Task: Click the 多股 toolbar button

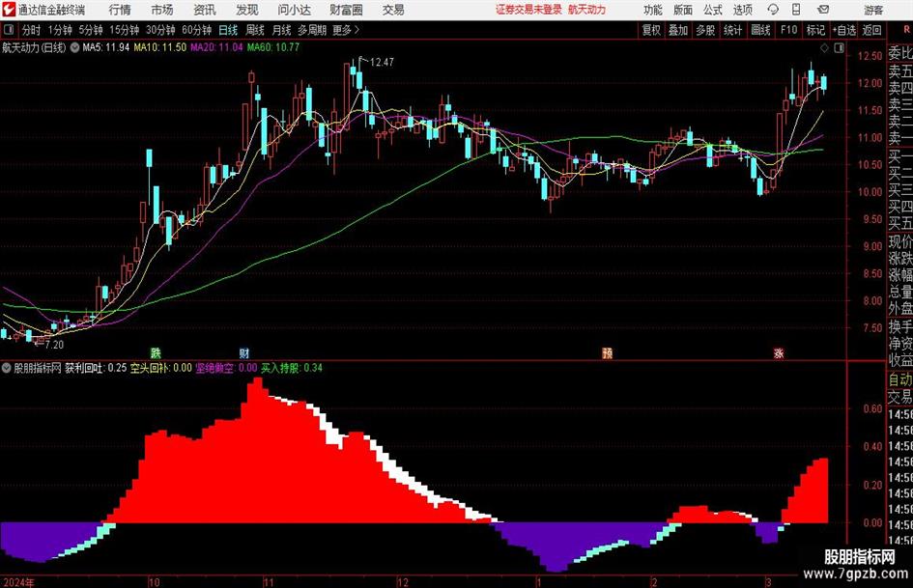Action: 705,30
